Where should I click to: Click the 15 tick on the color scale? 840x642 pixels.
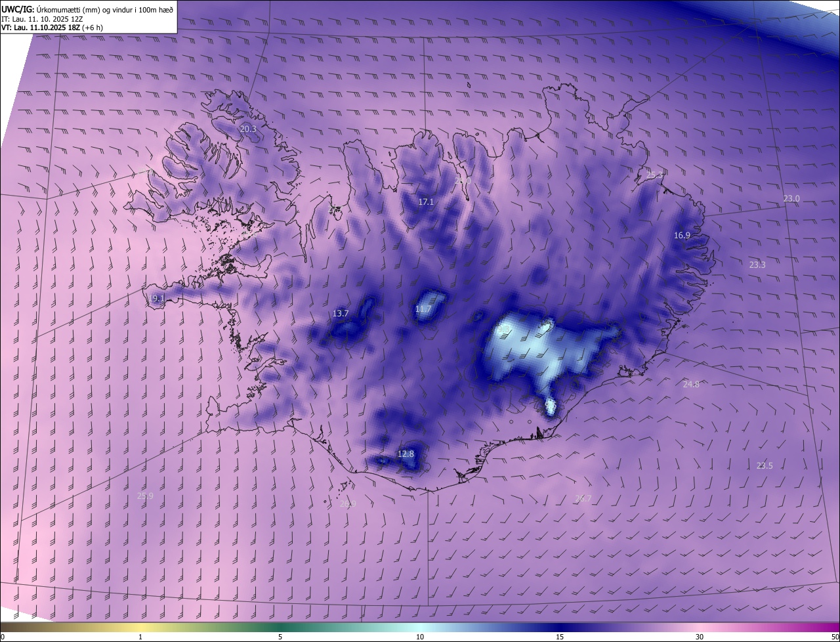[x=560, y=637]
